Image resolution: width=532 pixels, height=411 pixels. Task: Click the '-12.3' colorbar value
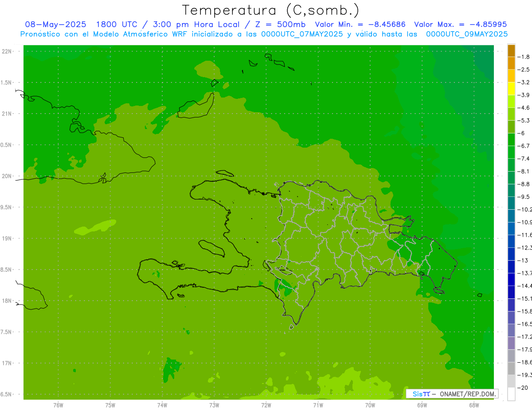click(x=525, y=248)
